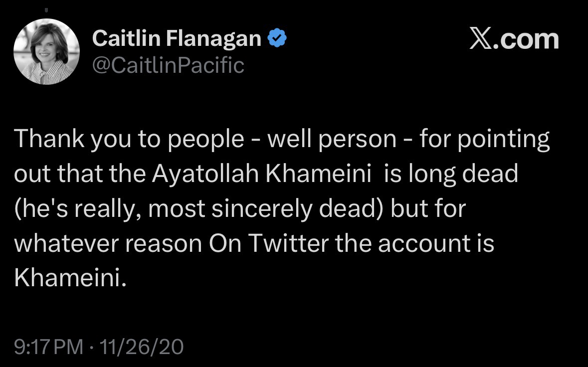Click the words "for pointing"
Image resolution: width=588 pixels, height=367 pixels.
click(484, 140)
